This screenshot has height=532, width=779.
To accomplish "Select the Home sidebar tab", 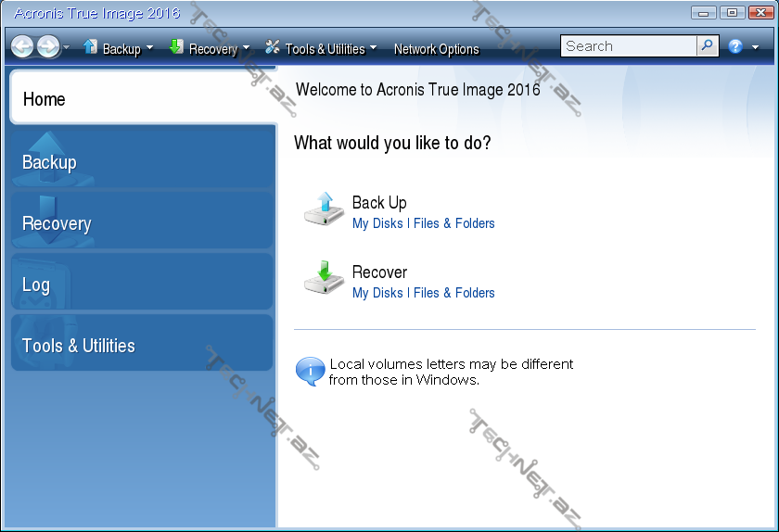I will (x=142, y=98).
